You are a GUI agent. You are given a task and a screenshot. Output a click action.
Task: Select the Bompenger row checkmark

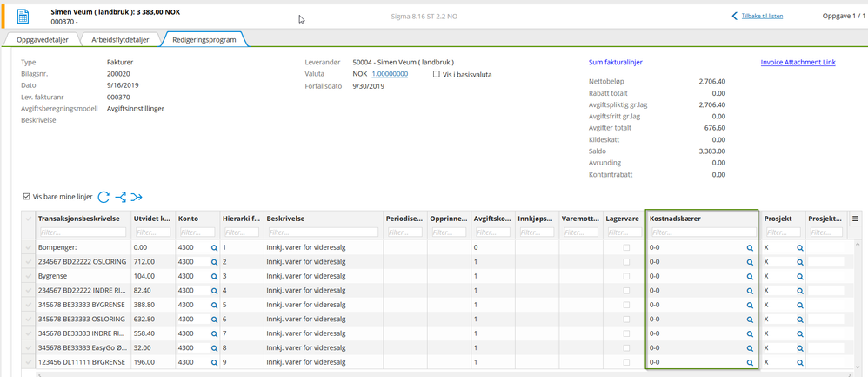point(29,246)
